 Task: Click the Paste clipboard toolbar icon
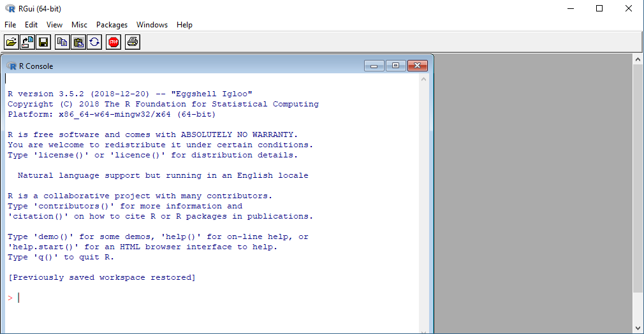(78, 42)
